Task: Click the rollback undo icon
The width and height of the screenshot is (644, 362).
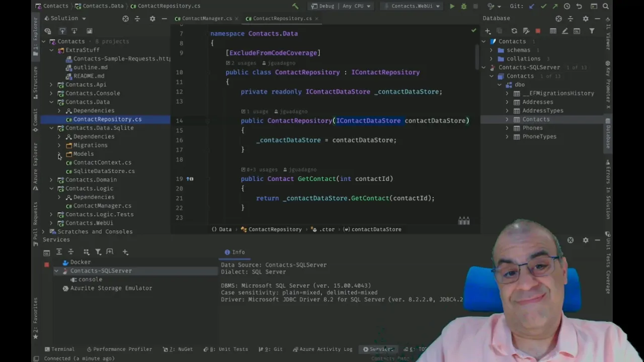Action: (x=579, y=6)
